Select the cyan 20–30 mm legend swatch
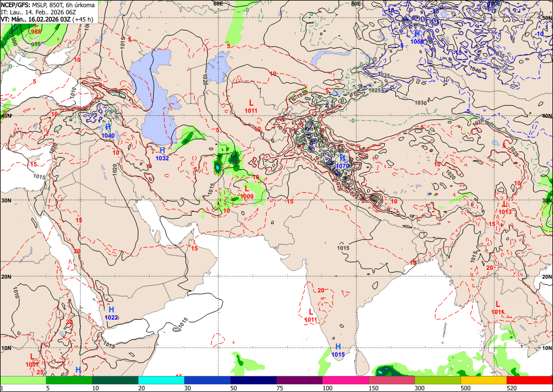 click(161, 380)
